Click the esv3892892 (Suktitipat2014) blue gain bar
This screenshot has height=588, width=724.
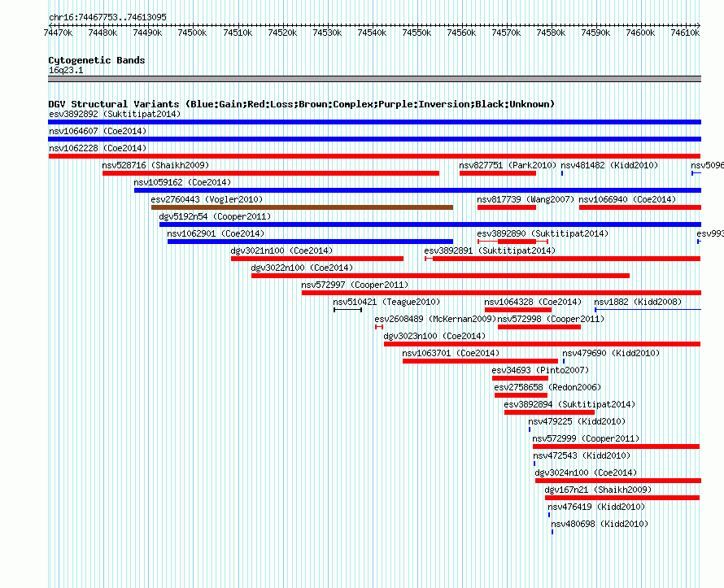click(374, 122)
